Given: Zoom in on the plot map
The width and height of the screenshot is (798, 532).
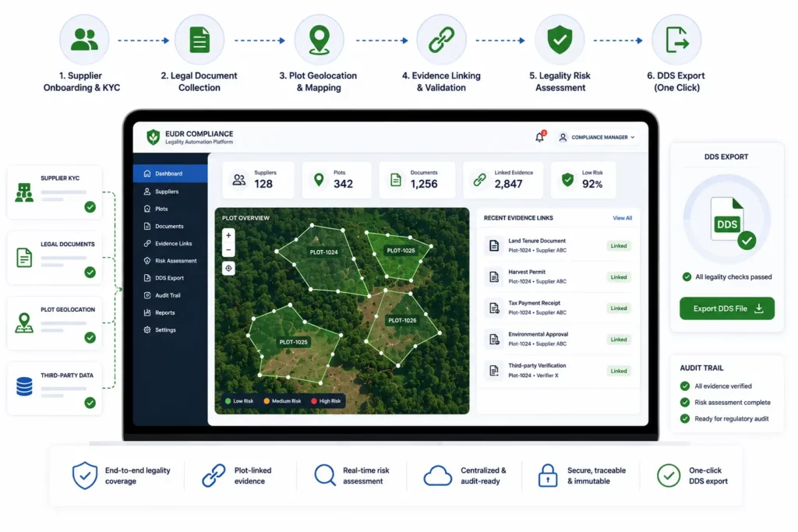Looking at the screenshot, I should tap(228, 235).
